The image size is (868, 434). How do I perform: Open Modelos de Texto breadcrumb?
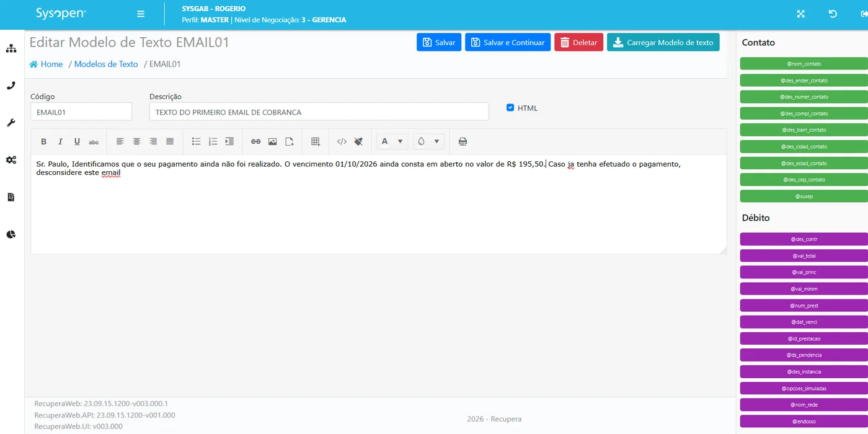point(106,64)
